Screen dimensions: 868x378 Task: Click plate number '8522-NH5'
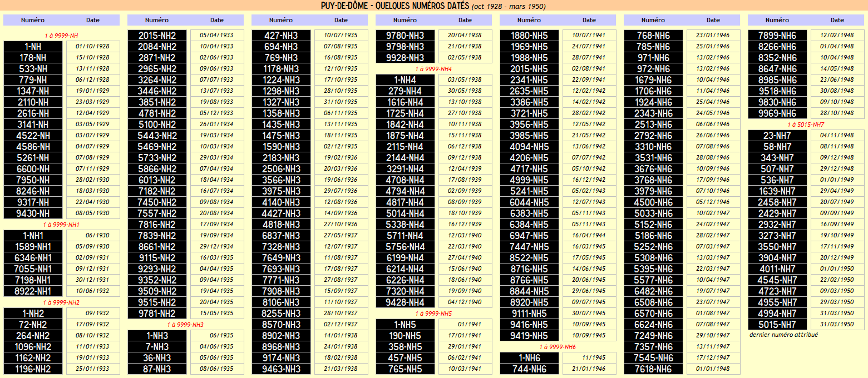[x=529, y=258]
